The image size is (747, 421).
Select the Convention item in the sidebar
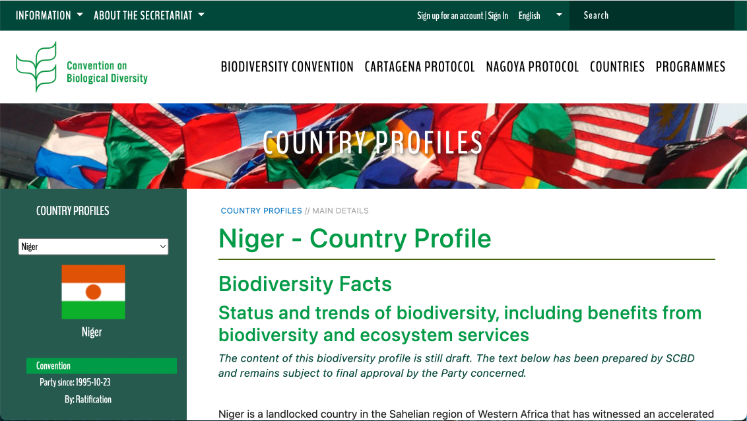101,366
